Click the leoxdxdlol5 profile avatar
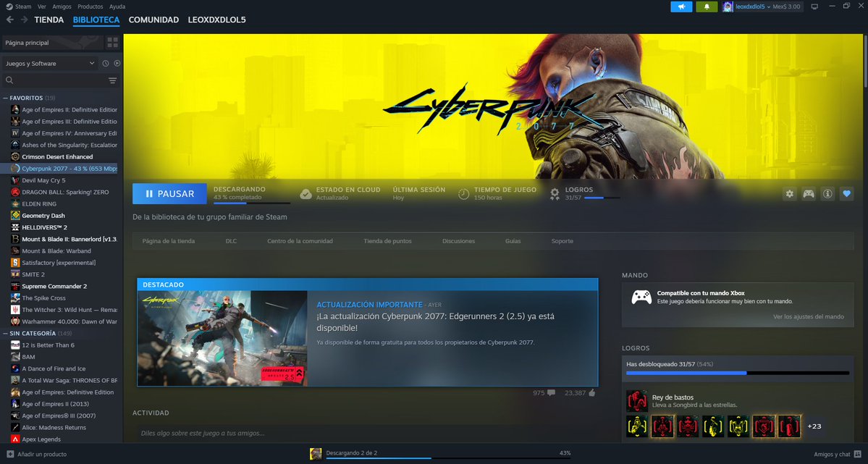This screenshot has height=464, width=868. click(728, 7)
